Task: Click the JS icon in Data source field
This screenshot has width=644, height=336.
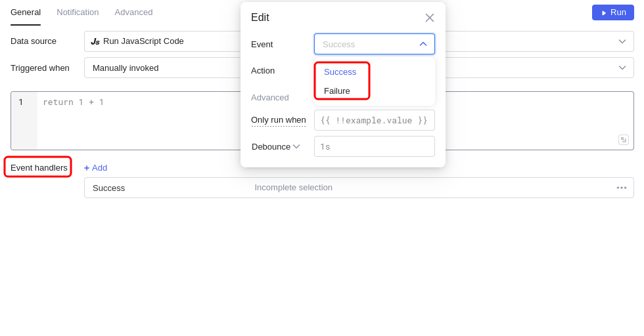Action: point(95,41)
